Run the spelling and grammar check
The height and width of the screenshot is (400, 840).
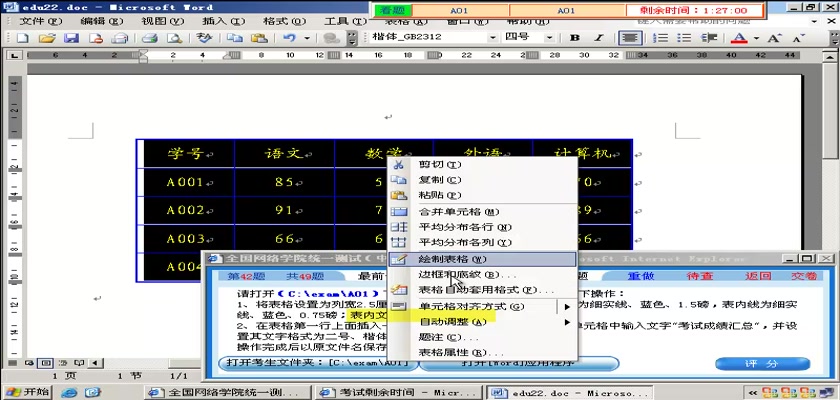pos(204,38)
